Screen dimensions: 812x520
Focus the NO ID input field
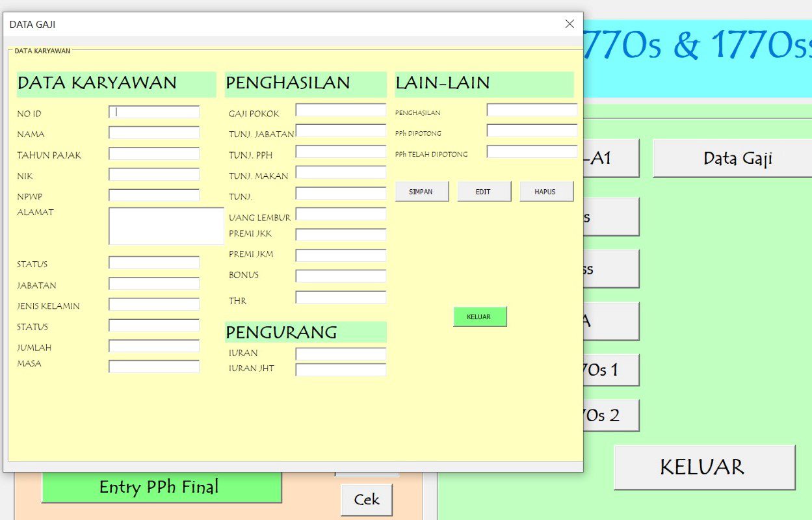point(154,112)
